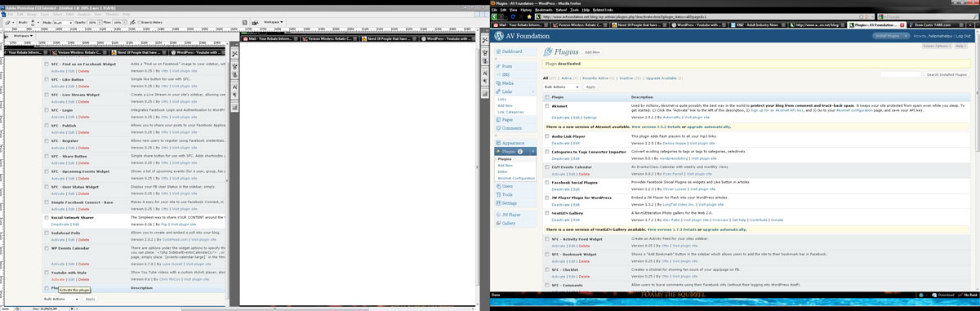Tick the Audio Link Player checkbox
The width and height of the screenshot is (980, 311).
pos(547,136)
